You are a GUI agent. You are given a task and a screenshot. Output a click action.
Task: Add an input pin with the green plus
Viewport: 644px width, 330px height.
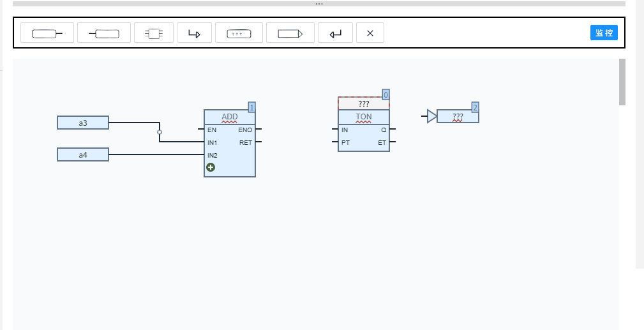click(211, 167)
